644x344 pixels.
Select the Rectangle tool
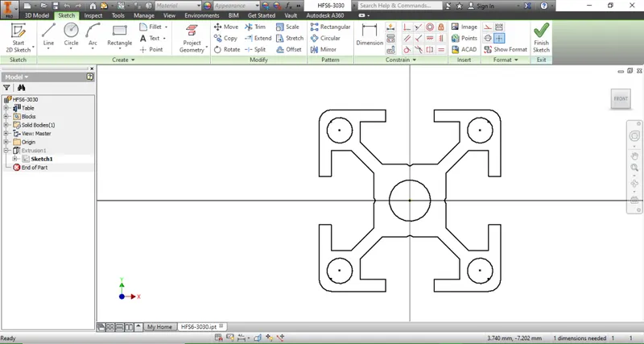tap(119, 35)
